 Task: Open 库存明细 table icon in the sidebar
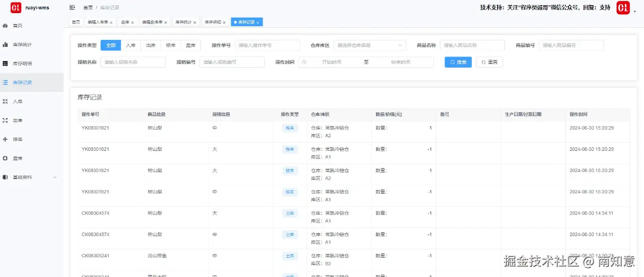[x=5, y=64]
